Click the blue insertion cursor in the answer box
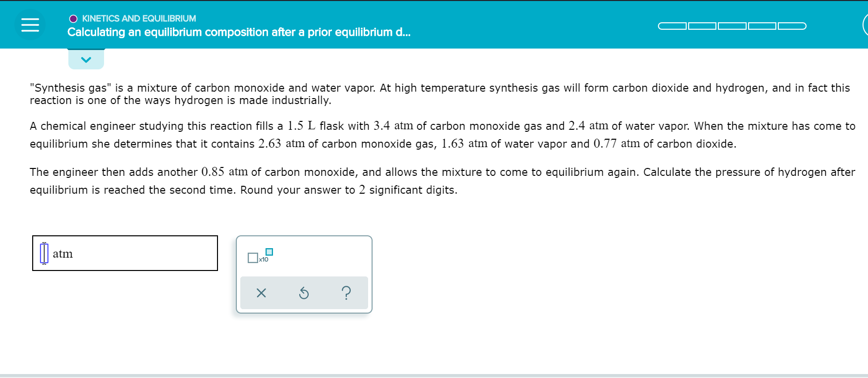The height and width of the screenshot is (378, 868). tap(45, 253)
